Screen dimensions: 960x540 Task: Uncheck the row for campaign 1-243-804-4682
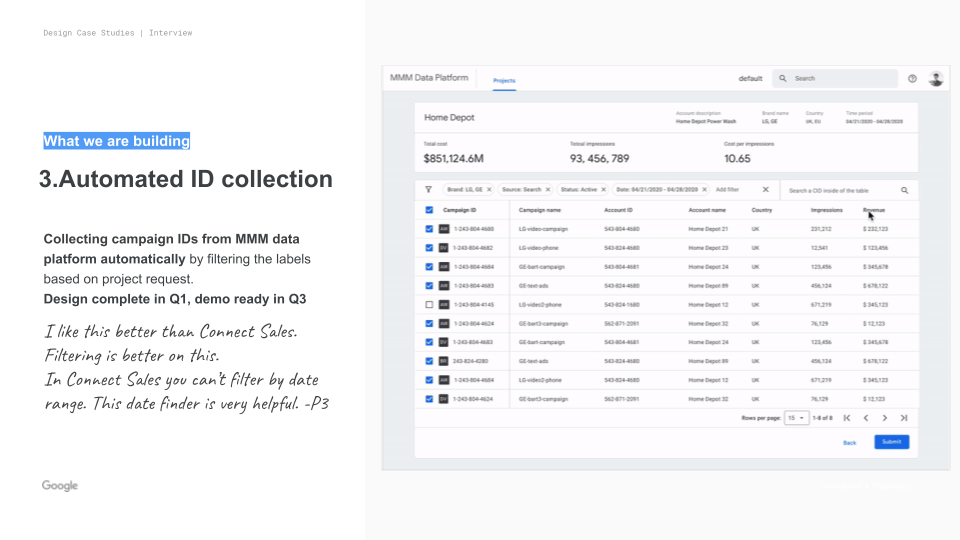click(x=429, y=248)
